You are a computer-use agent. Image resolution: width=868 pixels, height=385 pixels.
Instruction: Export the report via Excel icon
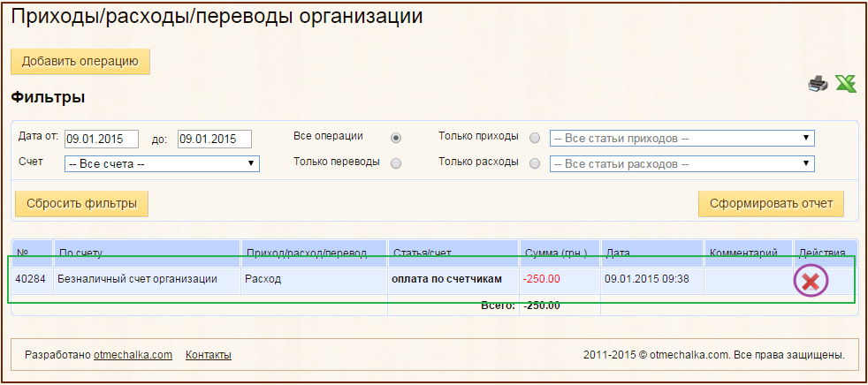[845, 84]
